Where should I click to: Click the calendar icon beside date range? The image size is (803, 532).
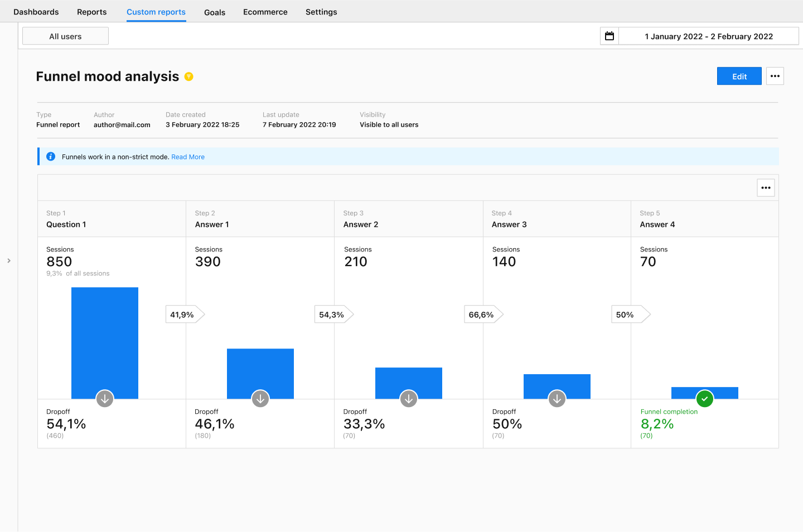point(609,36)
